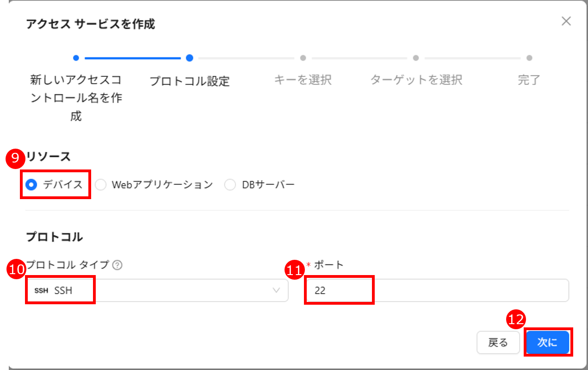Open the ターゲットを選択 step
Viewport: 588px width, 370px height.
point(416,80)
